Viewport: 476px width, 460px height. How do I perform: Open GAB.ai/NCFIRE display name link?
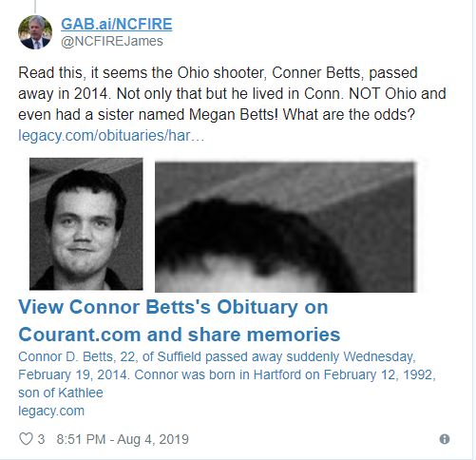click(117, 24)
